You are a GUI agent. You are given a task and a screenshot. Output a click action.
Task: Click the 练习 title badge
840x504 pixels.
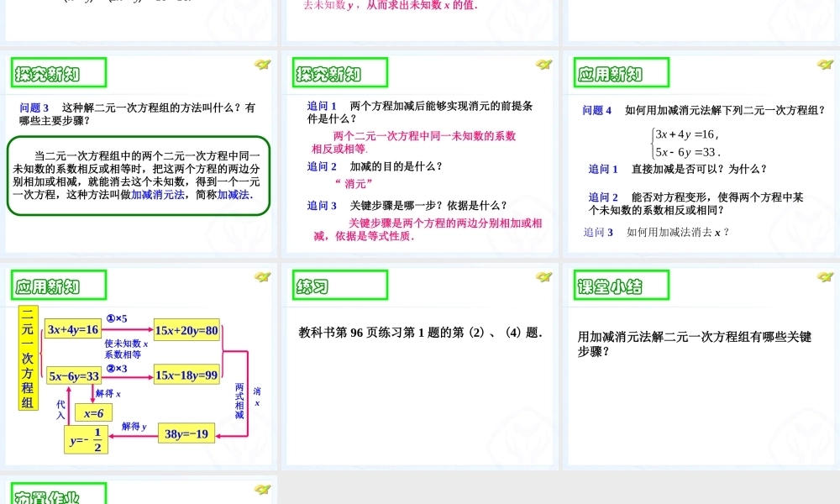(x=339, y=285)
